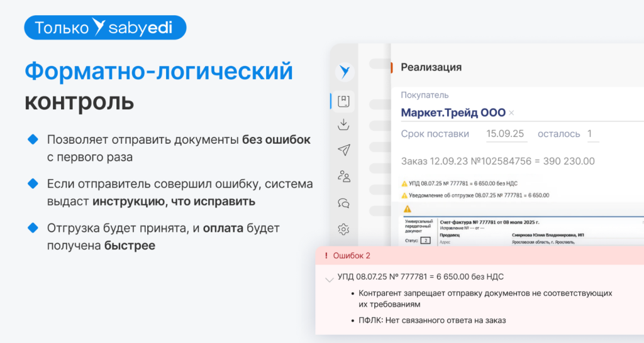Open the chat messages icon in sidebar
Image resolution: width=644 pixels, height=343 pixels.
(343, 203)
